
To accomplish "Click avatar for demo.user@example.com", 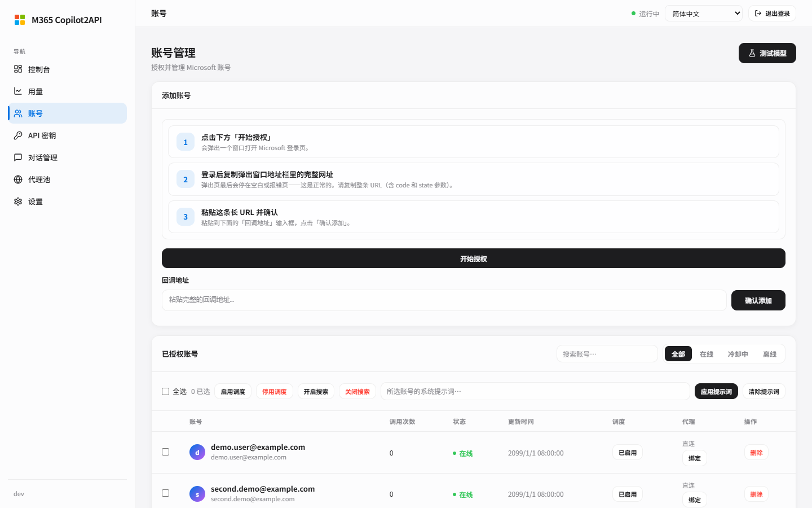I will [197, 453].
